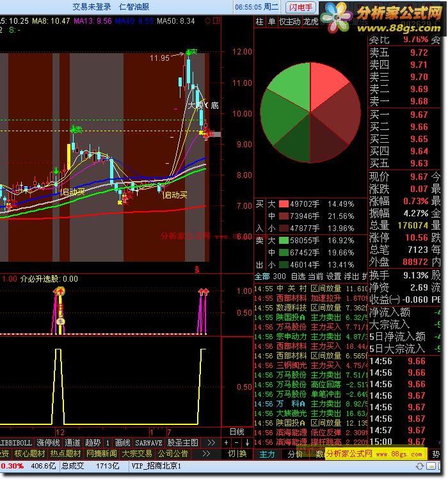
Task: Open the 网摘新闻 tab
Action: point(101,453)
